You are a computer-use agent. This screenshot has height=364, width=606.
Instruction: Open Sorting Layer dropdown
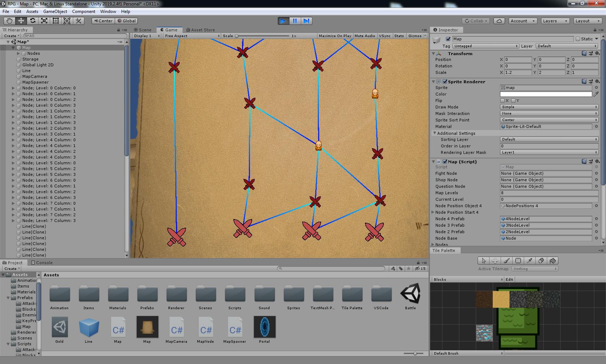(x=549, y=139)
